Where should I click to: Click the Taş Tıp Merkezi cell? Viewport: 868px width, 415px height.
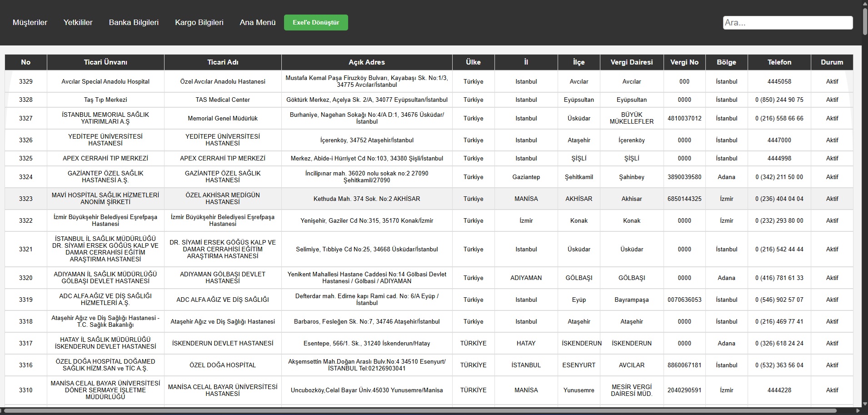pyautogui.click(x=105, y=100)
